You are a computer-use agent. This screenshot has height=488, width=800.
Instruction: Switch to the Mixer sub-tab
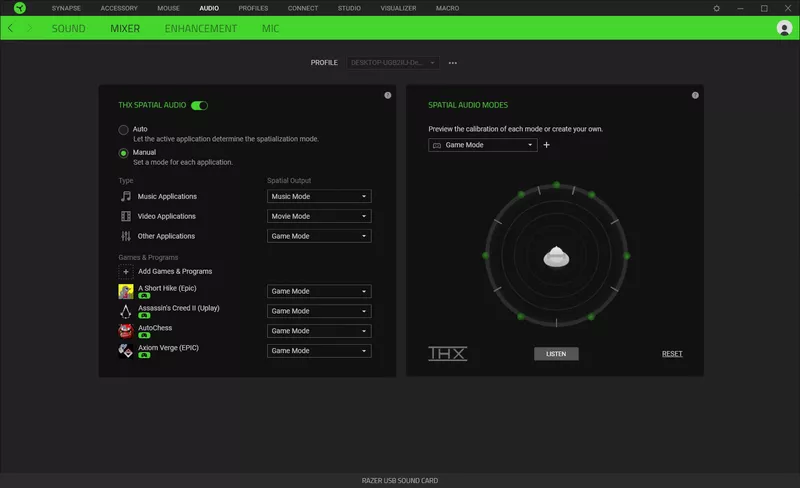point(125,29)
